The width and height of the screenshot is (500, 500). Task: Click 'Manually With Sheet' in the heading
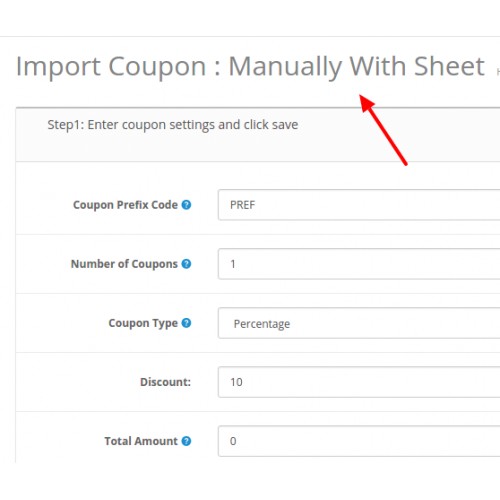356,66
